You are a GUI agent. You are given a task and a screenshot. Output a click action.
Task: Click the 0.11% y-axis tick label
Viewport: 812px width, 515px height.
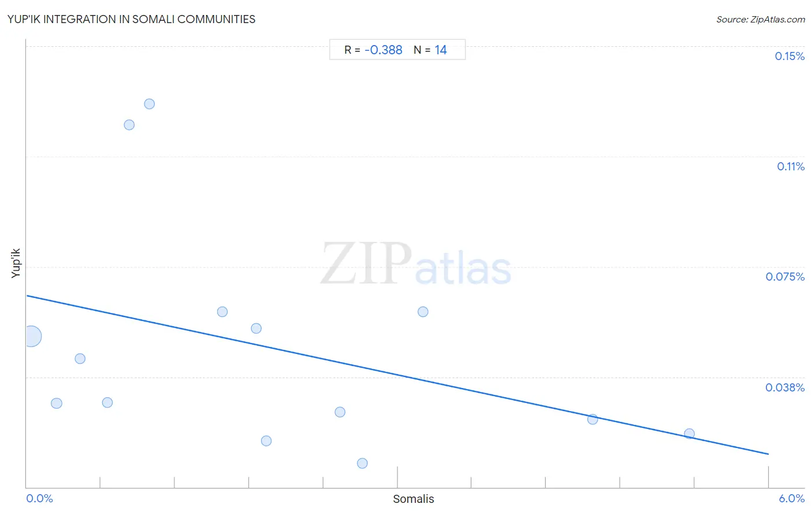pyautogui.click(x=791, y=166)
